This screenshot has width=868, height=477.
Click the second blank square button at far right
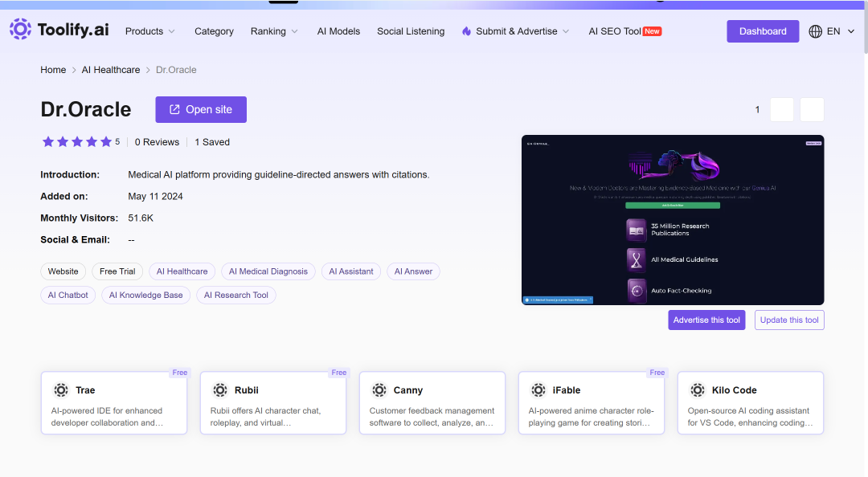point(812,109)
